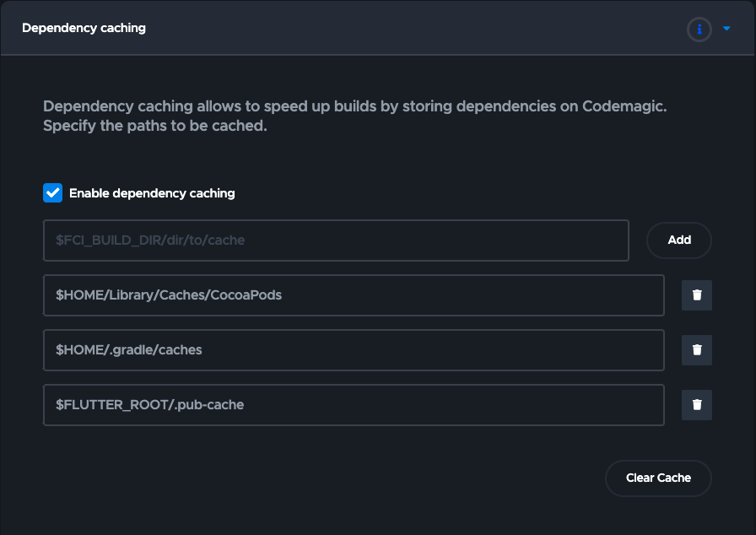This screenshot has width=756, height=535.
Task: Focus the $HOME/Library/Caches/CocoaPods path field
Action: pyautogui.click(x=354, y=295)
